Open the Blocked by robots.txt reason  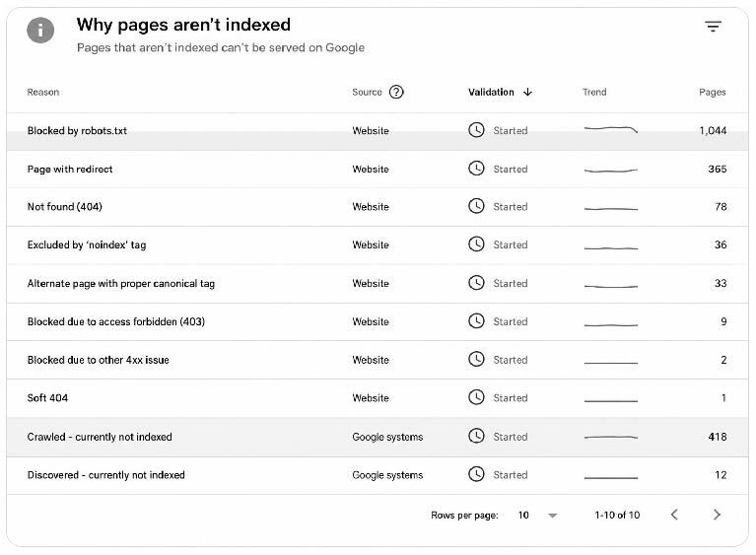coord(77,131)
